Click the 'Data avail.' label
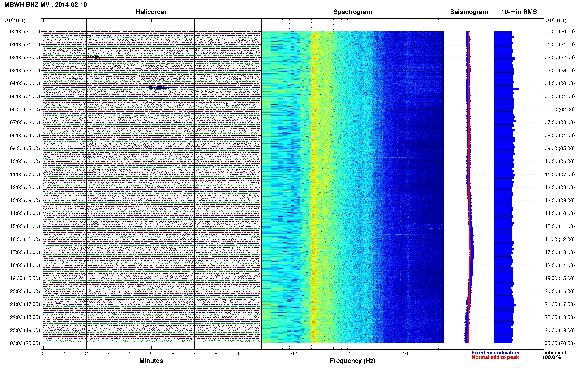Screen dimensions: 588x368 [555, 353]
